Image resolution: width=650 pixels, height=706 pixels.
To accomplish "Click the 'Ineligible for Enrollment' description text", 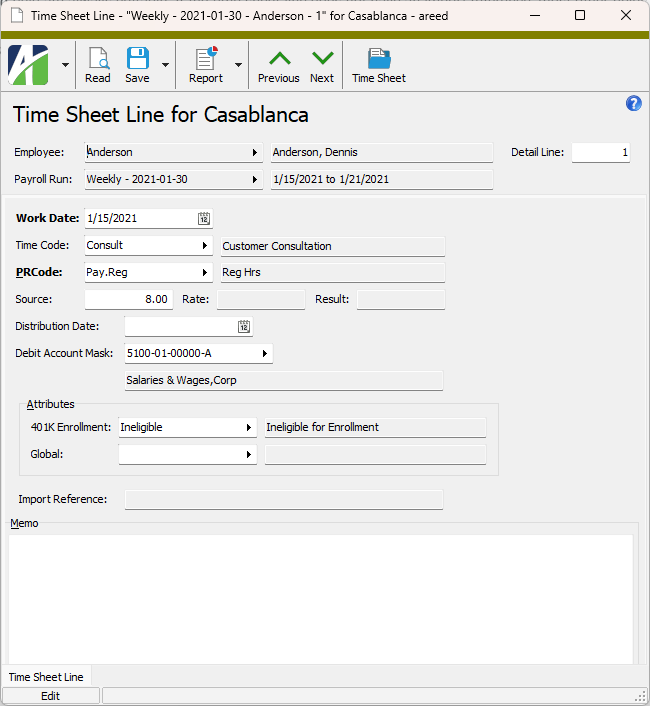I will click(322, 427).
